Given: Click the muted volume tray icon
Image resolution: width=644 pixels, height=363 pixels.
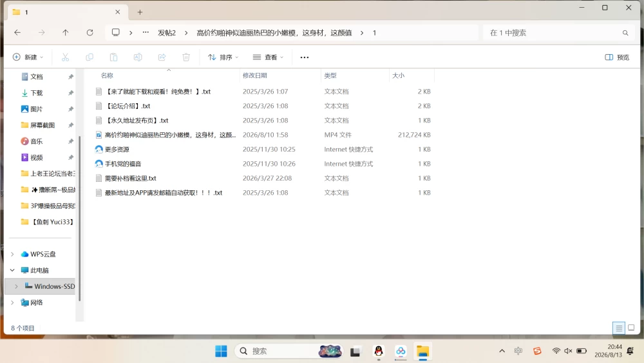Looking at the screenshot, I should (x=569, y=351).
